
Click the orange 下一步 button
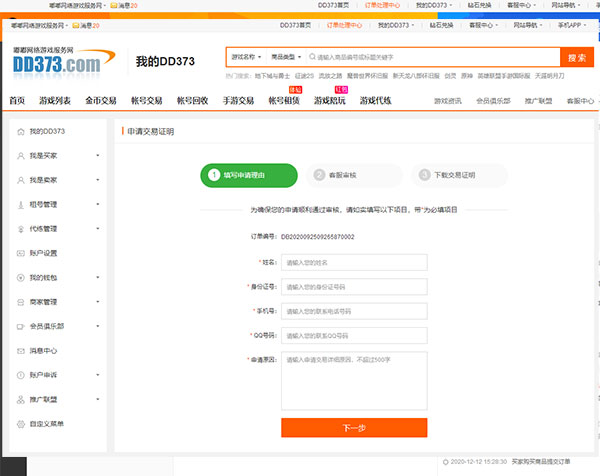click(x=354, y=428)
